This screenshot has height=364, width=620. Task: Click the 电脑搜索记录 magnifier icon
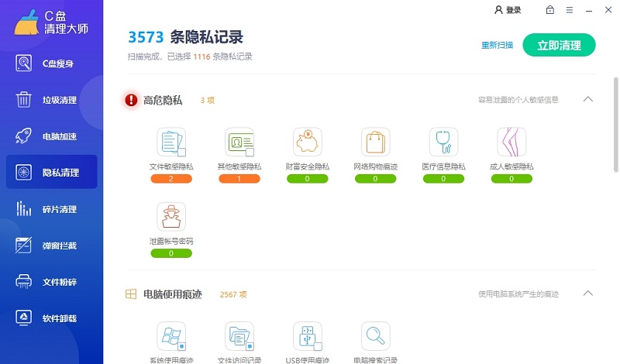pyautogui.click(x=375, y=336)
